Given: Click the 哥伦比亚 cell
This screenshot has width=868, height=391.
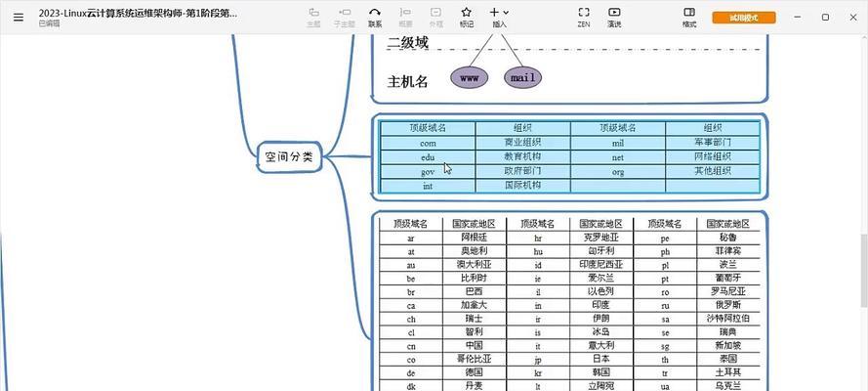Looking at the screenshot, I should [x=475, y=359].
